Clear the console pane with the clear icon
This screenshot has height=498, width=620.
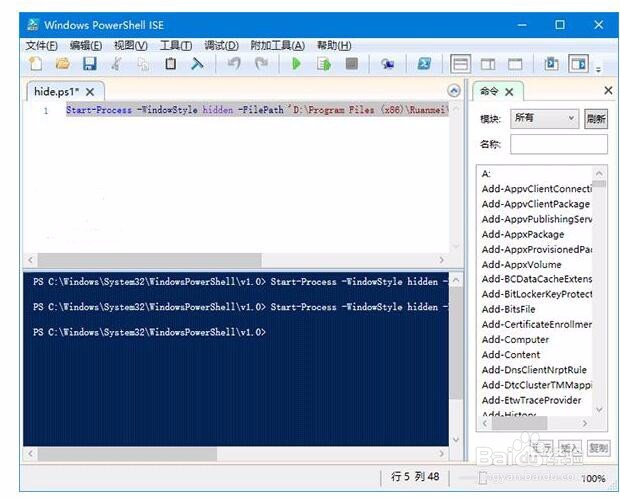(x=197, y=64)
